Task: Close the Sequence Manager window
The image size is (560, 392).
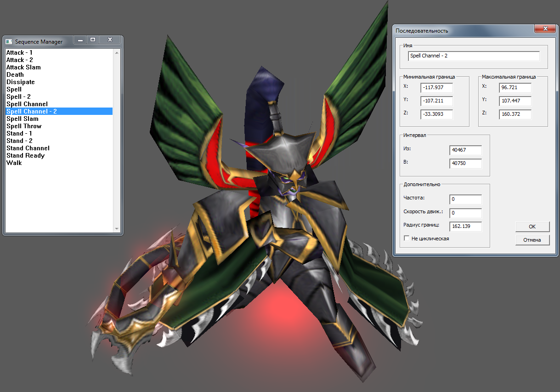Action: pos(110,40)
